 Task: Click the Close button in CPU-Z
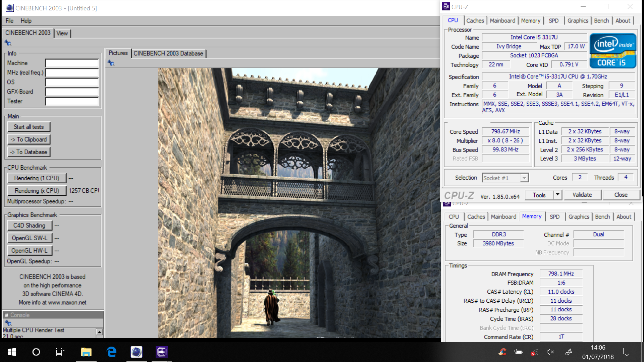click(x=621, y=195)
